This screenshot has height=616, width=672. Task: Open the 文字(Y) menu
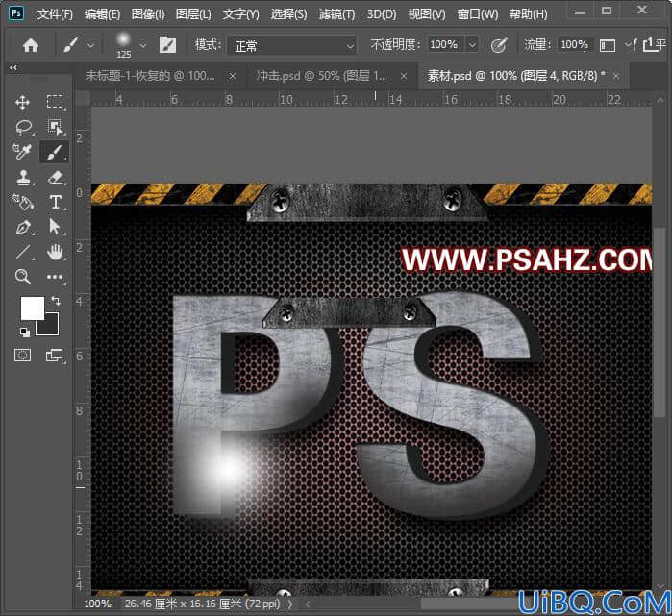[241, 14]
